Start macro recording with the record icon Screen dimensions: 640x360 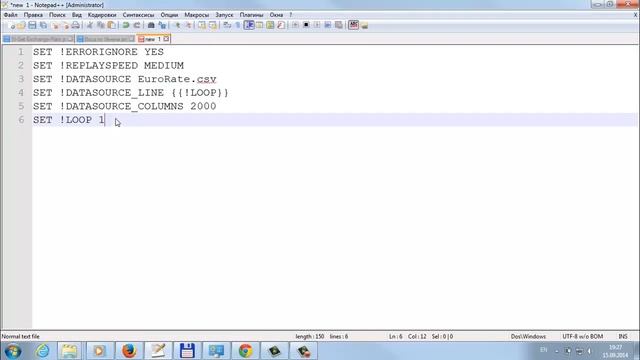coord(295,25)
